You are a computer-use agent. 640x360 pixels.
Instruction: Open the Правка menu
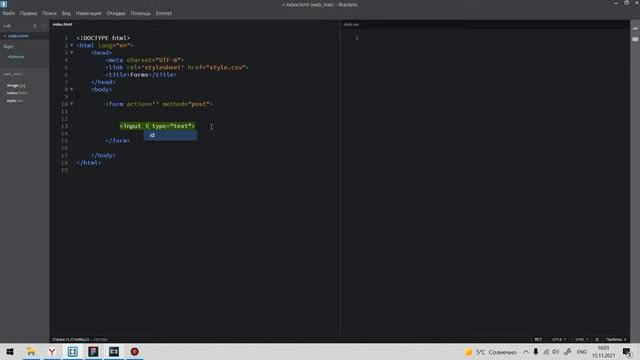[28, 13]
